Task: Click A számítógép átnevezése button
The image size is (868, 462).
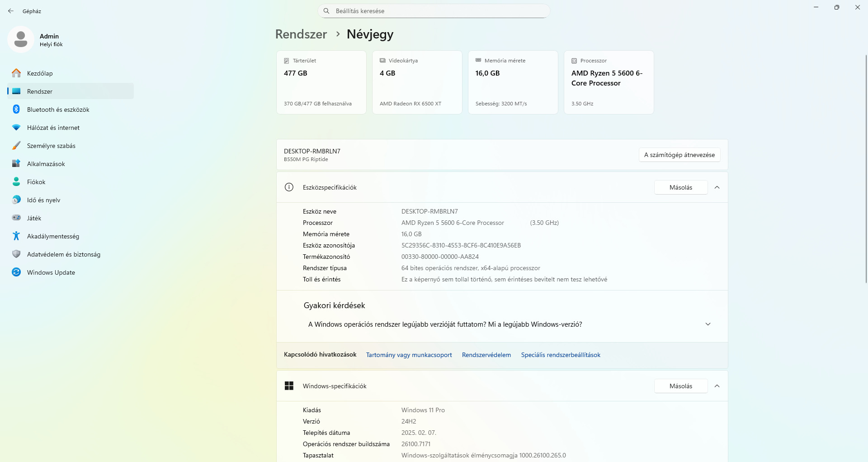Action: [679, 155]
